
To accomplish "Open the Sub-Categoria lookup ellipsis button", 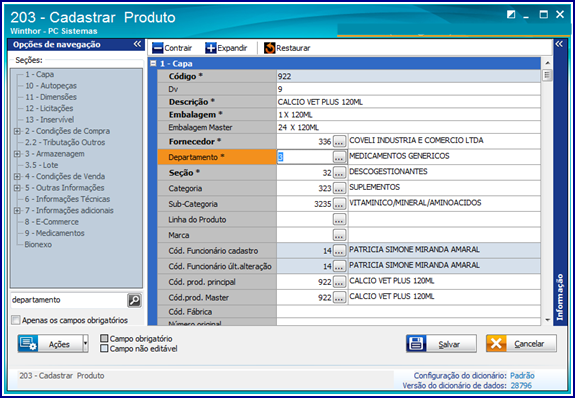I will (339, 204).
